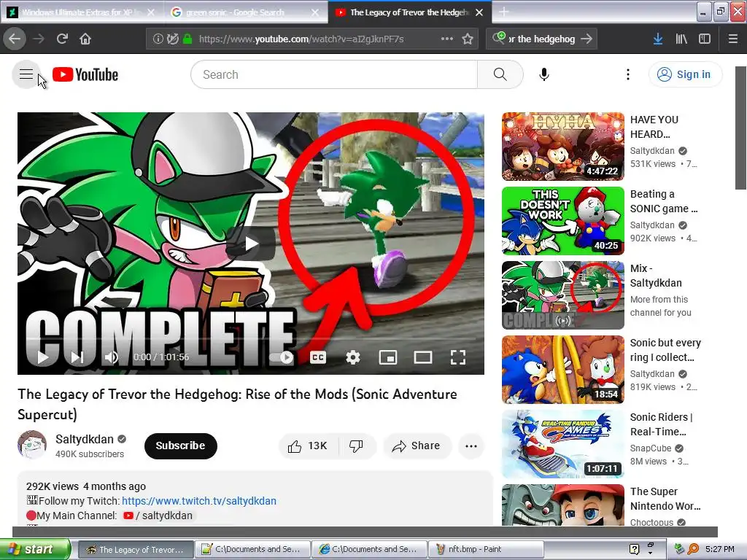Show site information icon in address bar
Image resolution: width=747 pixels, height=560 pixels.
point(158,39)
